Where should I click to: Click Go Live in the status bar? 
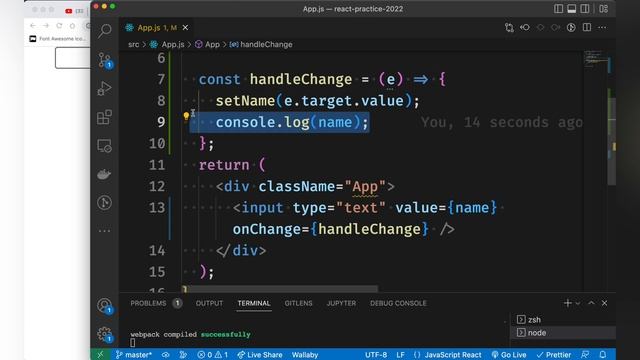(509, 355)
